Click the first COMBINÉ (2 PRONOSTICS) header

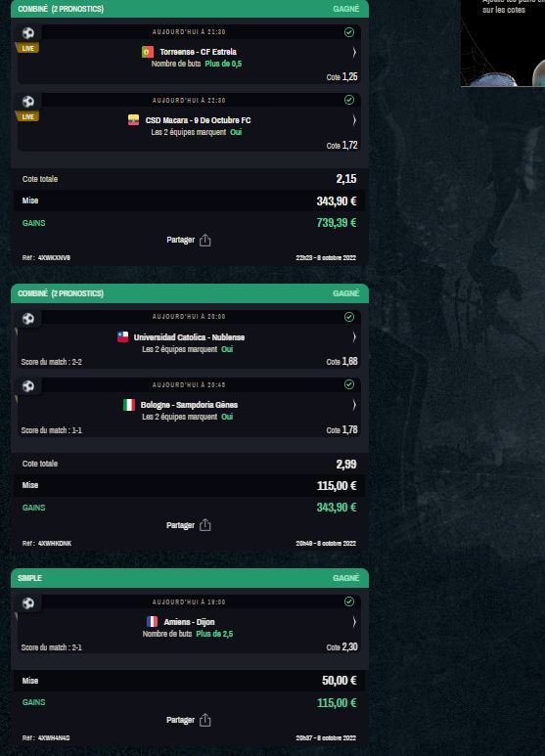(190, 9)
